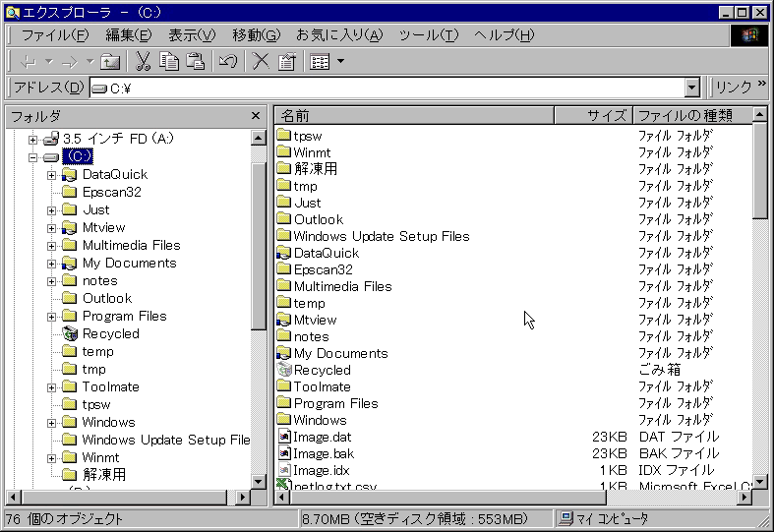Expand Program Files in folder tree

[x=51, y=318]
